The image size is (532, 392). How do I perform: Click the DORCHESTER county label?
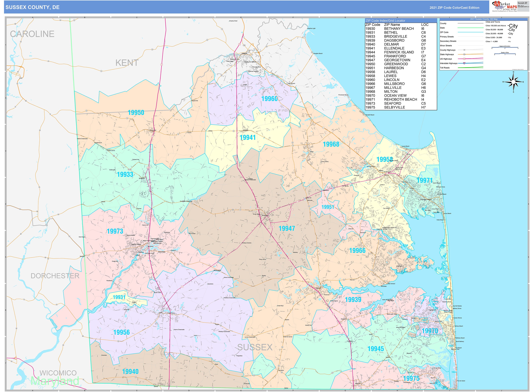[x=55, y=276]
